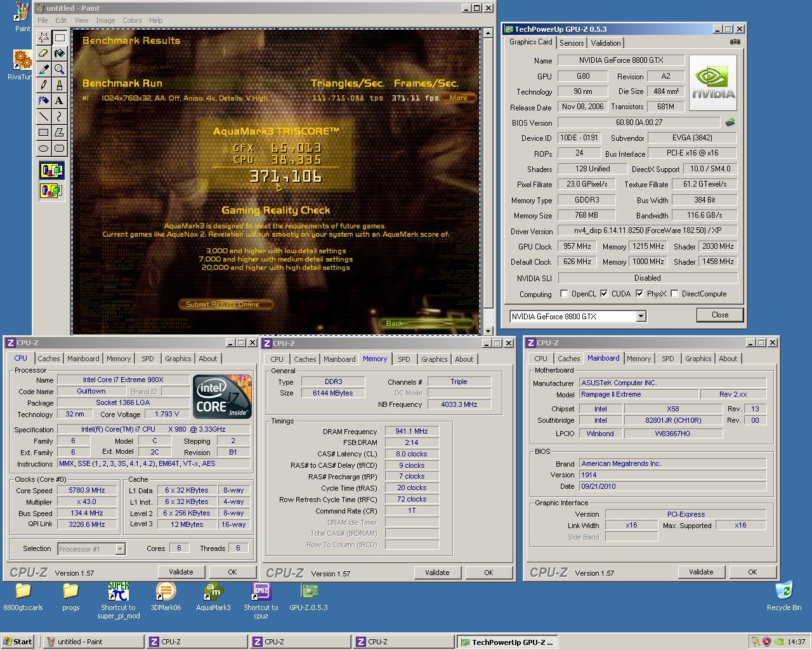The height and width of the screenshot is (650, 812).
Task: Open the File menu in Paint
Action: click(x=43, y=20)
